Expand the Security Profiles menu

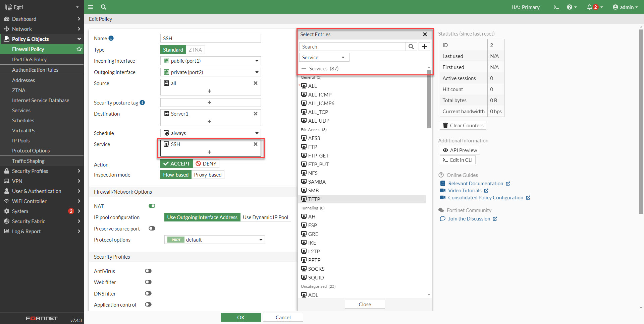coord(42,171)
